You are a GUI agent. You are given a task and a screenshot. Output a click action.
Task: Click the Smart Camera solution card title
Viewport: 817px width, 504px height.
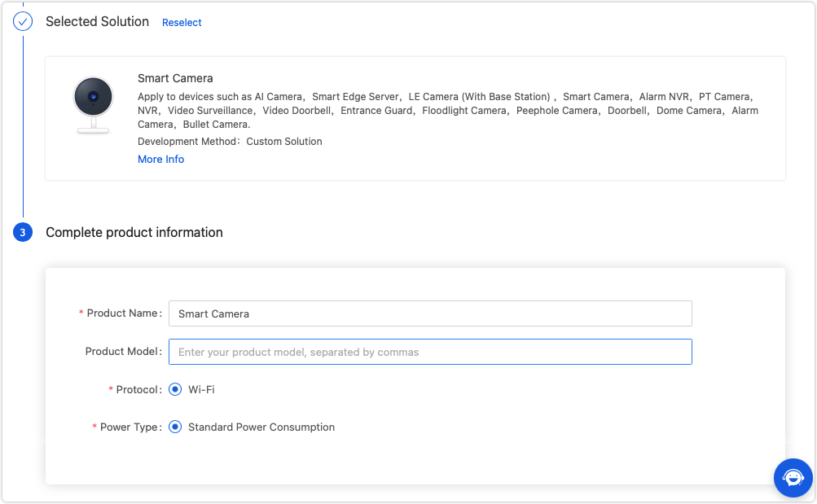pyautogui.click(x=175, y=79)
